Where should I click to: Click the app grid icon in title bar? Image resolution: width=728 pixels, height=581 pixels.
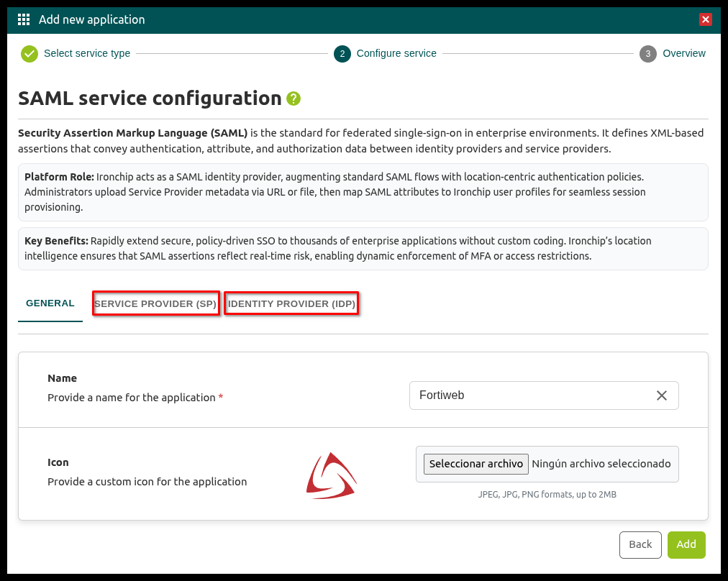pyautogui.click(x=24, y=19)
